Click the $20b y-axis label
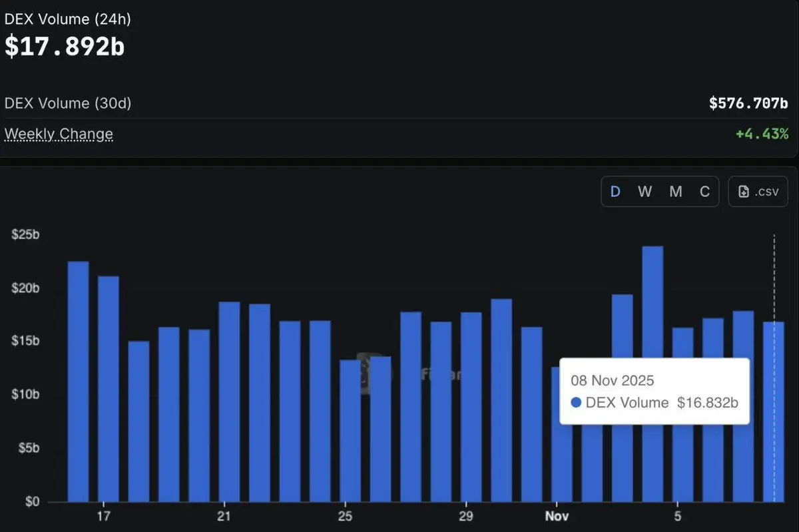Image resolution: width=799 pixels, height=532 pixels. tap(25, 288)
